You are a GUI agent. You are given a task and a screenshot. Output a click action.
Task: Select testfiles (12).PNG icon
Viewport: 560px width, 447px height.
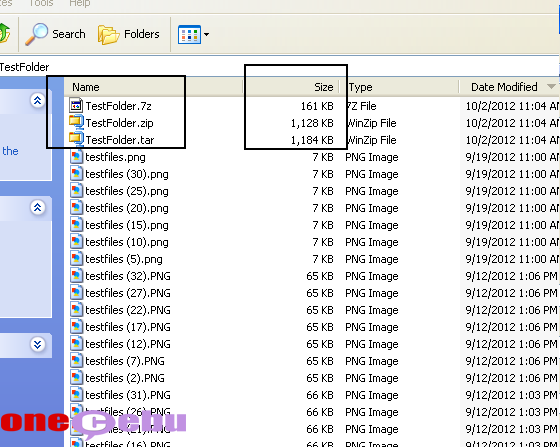click(76, 344)
